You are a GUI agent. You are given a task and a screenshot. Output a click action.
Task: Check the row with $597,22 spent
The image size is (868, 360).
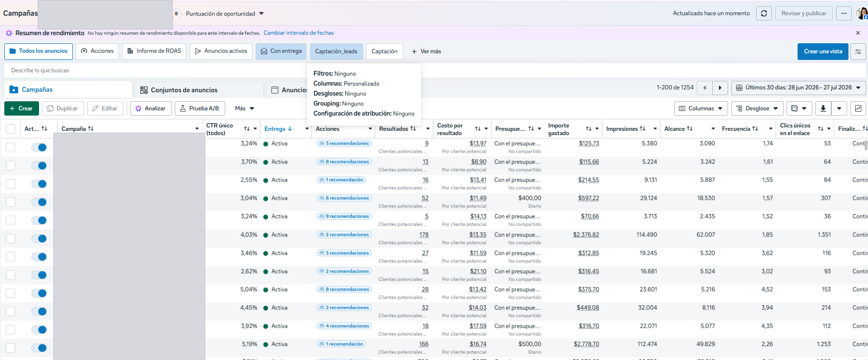coord(10,202)
